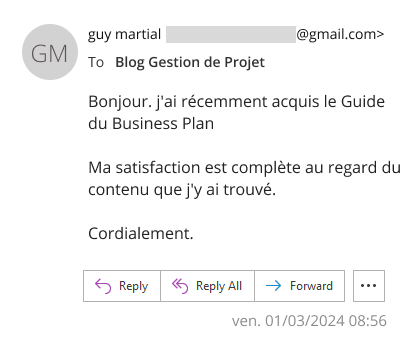The width and height of the screenshot is (416, 362).
Task: Click the GM sender avatar circle
Action: 50,52
